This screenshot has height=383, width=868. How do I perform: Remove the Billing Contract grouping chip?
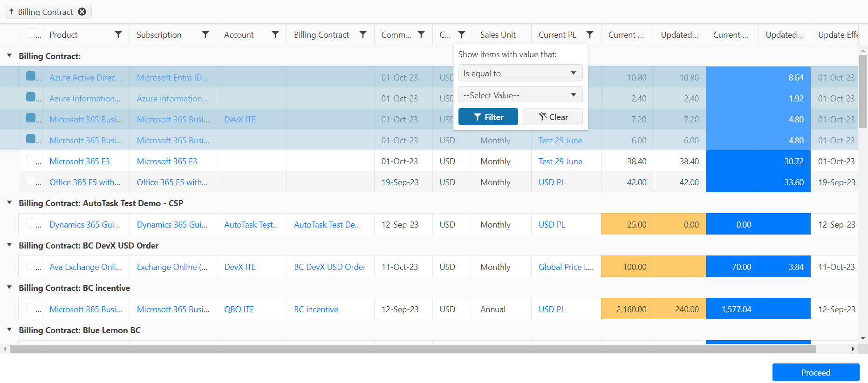tap(82, 12)
